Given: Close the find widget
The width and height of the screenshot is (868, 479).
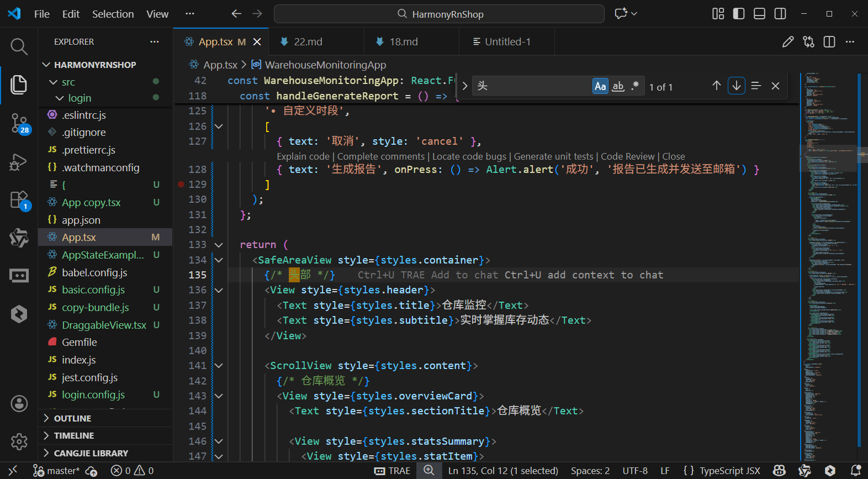Looking at the screenshot, I should (x=776, y=86).
